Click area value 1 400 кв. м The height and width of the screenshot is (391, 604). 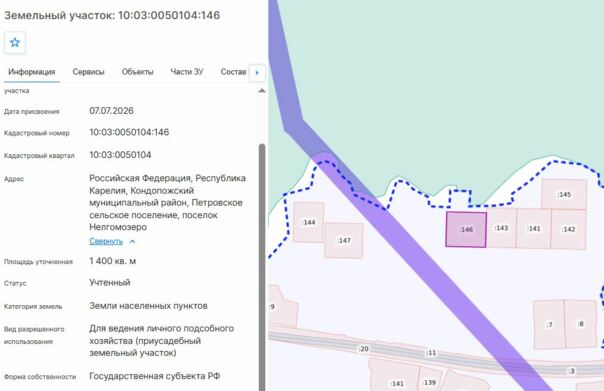pyautogui.click(x=112, y=261)
